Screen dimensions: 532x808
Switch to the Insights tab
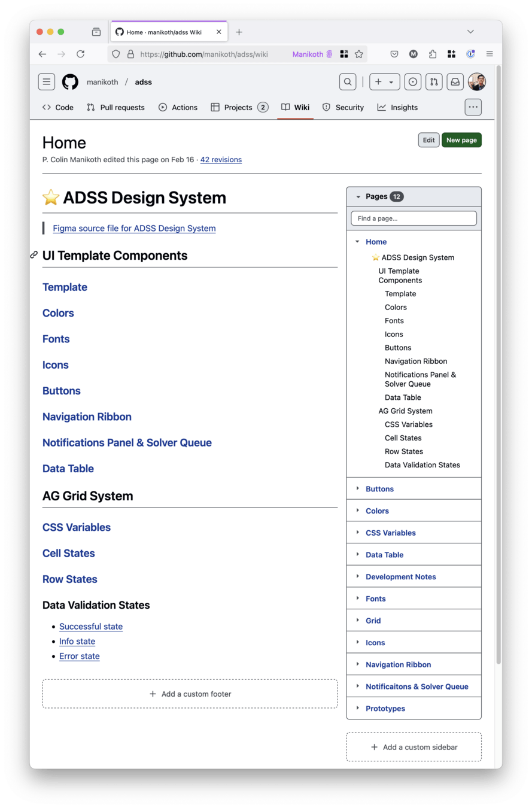click(397, 108)
